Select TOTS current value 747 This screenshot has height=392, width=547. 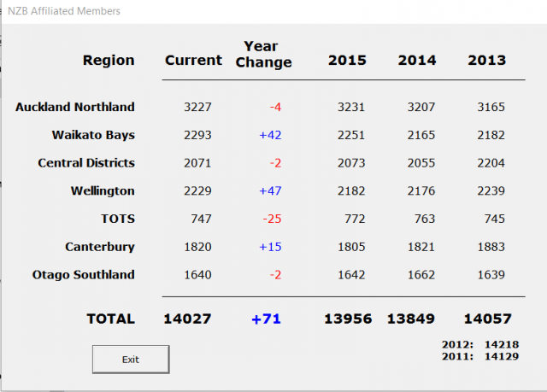click(202, 219)
